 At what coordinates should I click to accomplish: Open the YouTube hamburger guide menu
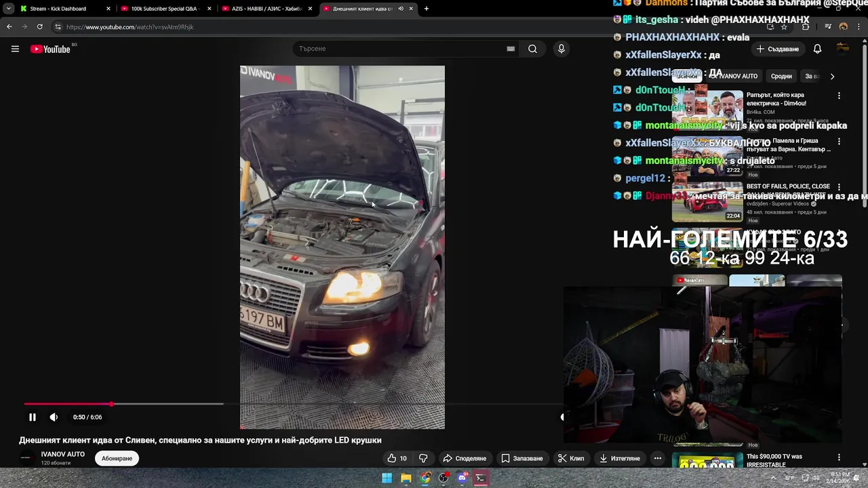point(15,49)
